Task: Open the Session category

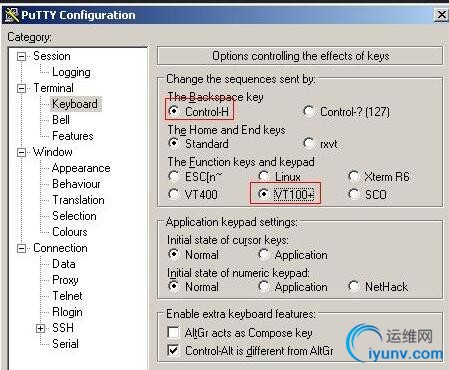Action: point(52,56)
